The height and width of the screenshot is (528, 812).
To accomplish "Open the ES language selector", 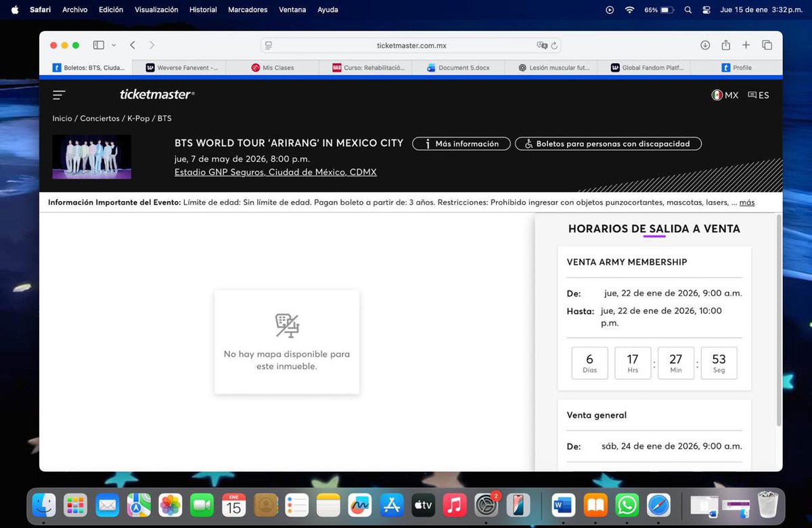I will click(x=758, y=95).
